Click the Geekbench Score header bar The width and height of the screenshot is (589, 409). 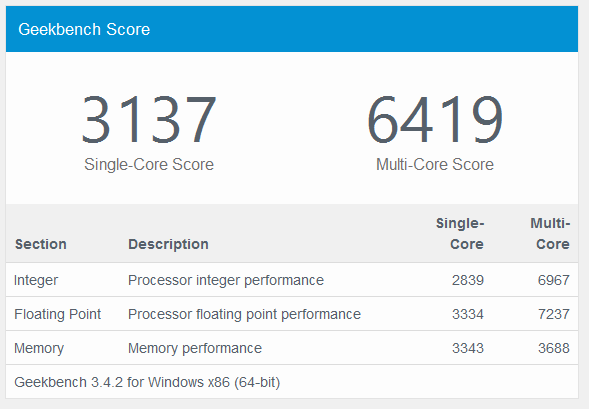click(292, 29)
